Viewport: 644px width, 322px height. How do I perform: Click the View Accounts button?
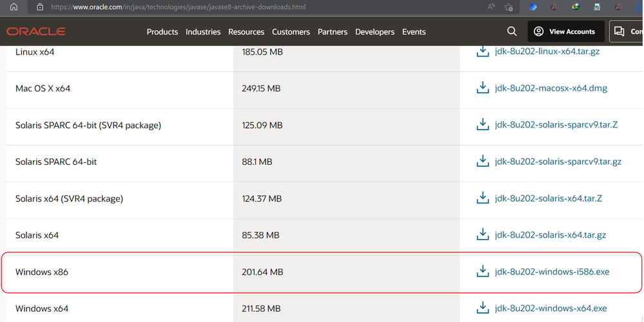pyautogui.click(x=566, y=31)
